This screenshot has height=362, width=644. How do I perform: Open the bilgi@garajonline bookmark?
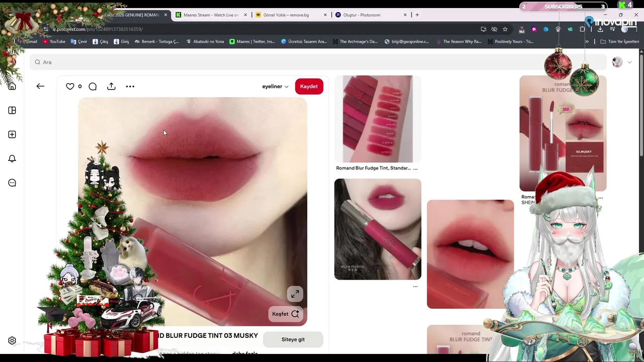(x=407, y=42)
